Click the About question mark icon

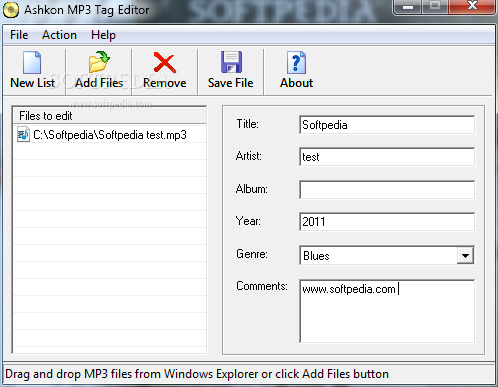(x=296, y=62)
